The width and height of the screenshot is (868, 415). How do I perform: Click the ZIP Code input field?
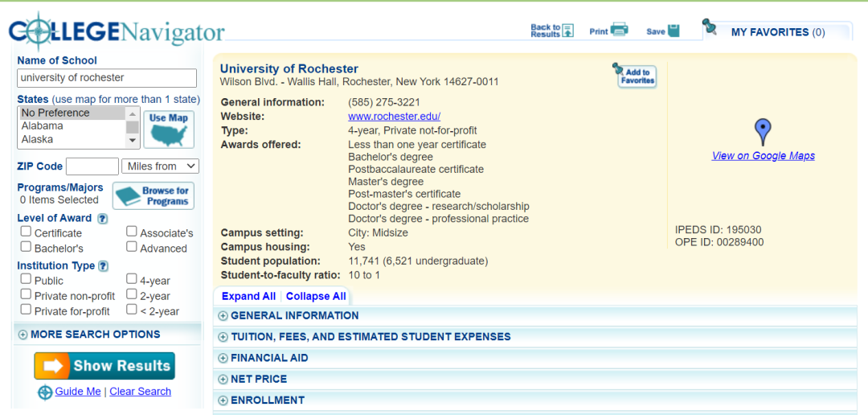pos(92,166)
